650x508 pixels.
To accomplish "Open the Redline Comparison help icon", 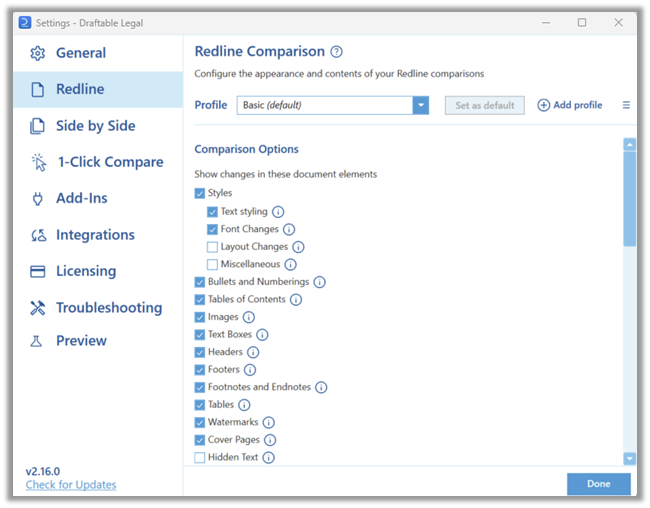I will (336, 52).
